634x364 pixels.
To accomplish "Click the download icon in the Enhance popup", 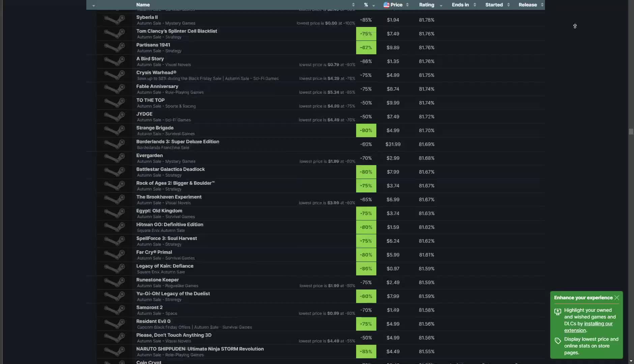I will click(558, 312).
